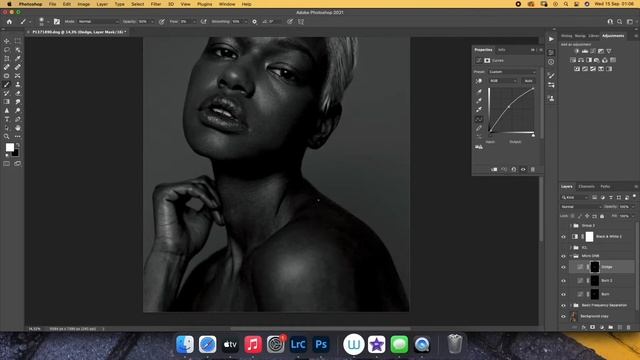This screenshot has height=360, width=640.
Task: Open smoothing options gear icon
Action: [x=254, y=22]
